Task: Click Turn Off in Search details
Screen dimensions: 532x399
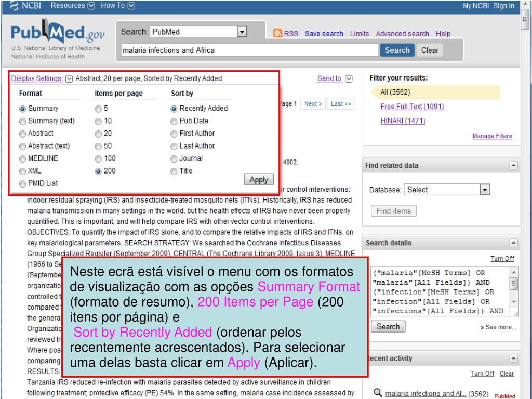Action: pyautogui.click(x=502, y=259)
